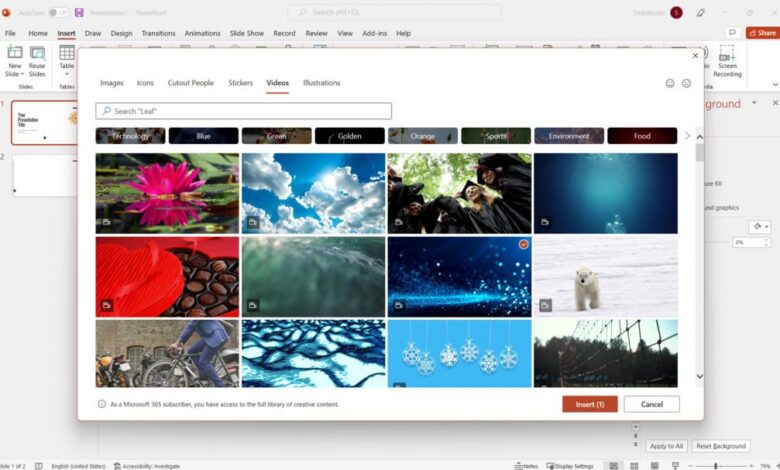Adjust the transparency percent spinner
This screenshot has height=470, width=780.
click(x=766, y=242)
